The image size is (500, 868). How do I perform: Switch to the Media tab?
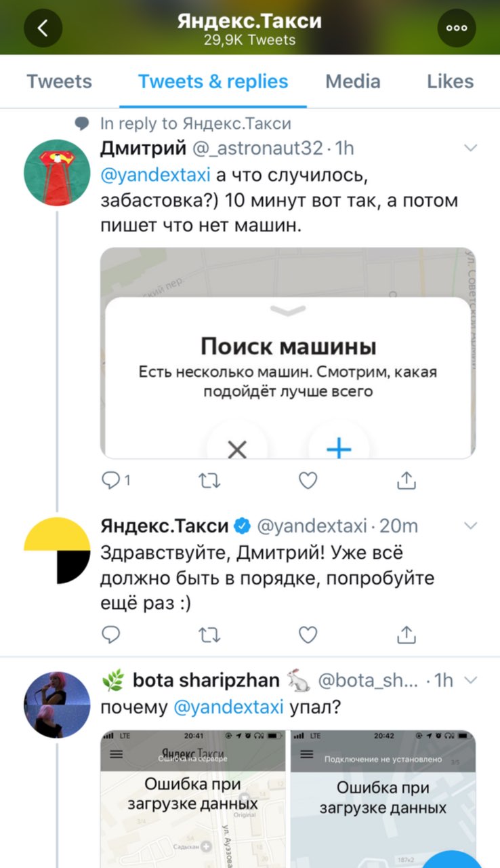point(353,82)
